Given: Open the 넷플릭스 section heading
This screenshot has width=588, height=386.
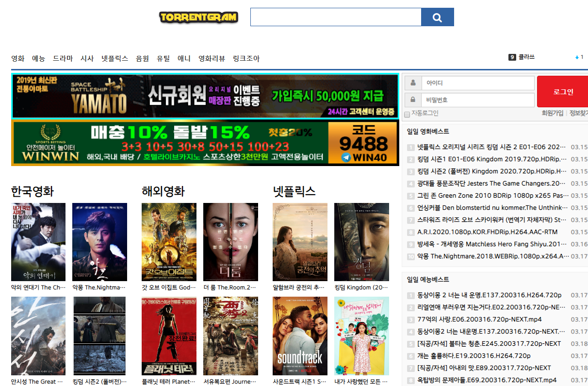Looking at the screenshot, I should [294, 191].
